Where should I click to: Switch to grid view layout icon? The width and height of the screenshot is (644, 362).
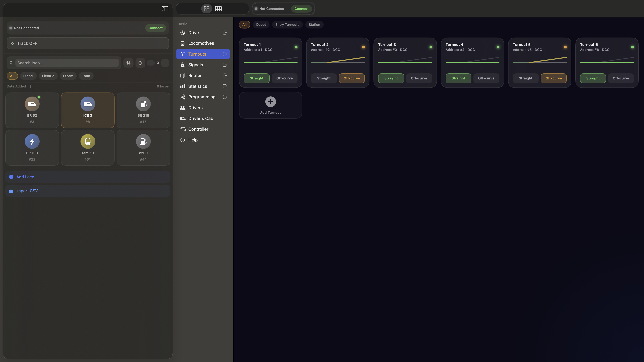tap(206, 9)
